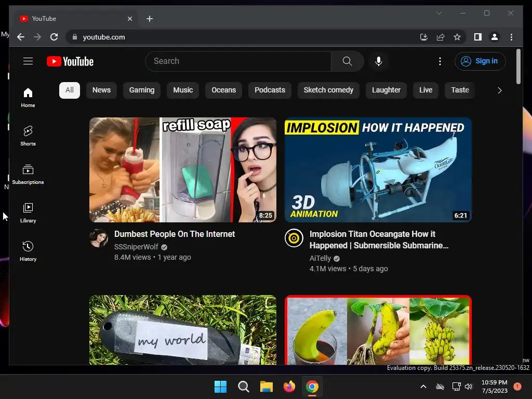Viewport: 532px width, 399px height.
Task: Select the Oceans filter chip
Action: coord(223,90)
